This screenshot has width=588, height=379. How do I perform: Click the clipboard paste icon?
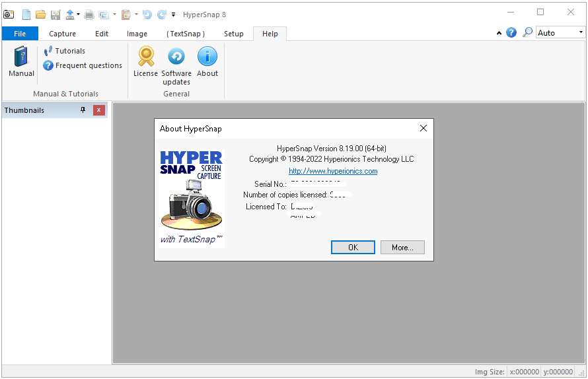pyautogui.click(x=126, y=15)
